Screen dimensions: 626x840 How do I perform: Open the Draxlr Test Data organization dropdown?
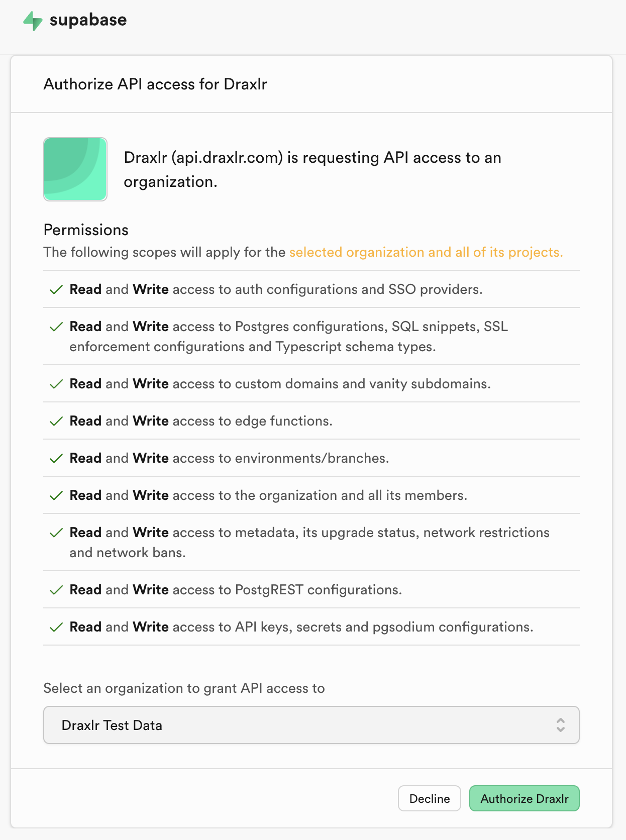coord(311,725)
